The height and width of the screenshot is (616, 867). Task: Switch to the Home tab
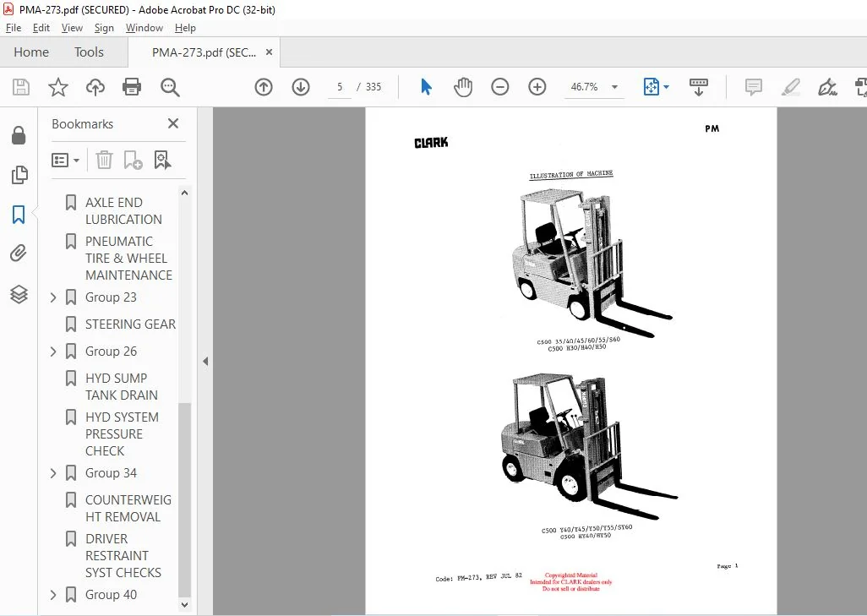point(31,52)
